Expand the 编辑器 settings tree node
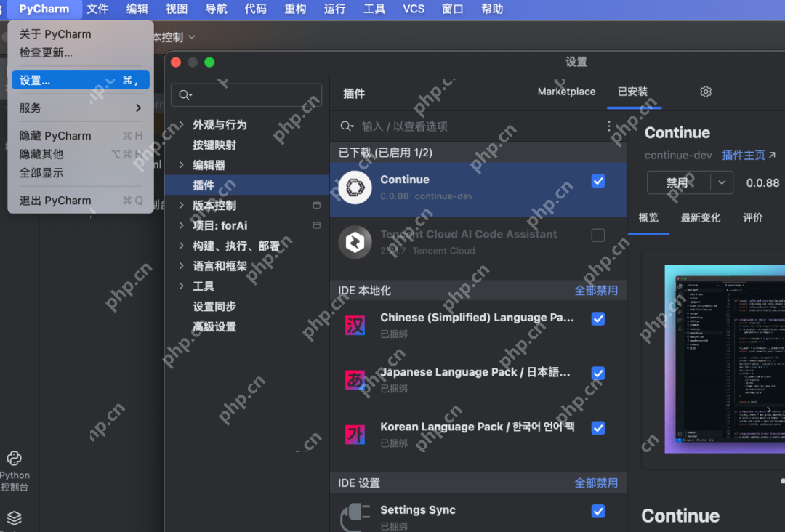Screen dimensions: 785x532 [181, 166]
